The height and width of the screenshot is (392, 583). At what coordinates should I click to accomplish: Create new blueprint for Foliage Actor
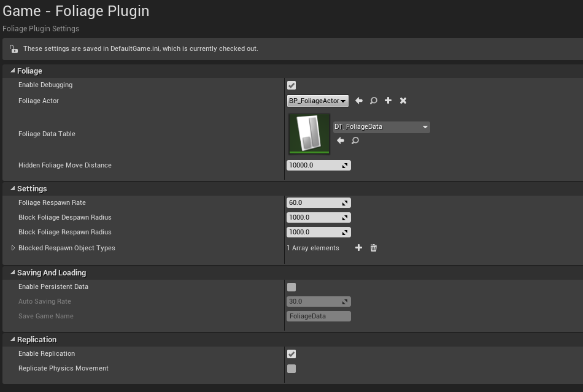388,101
